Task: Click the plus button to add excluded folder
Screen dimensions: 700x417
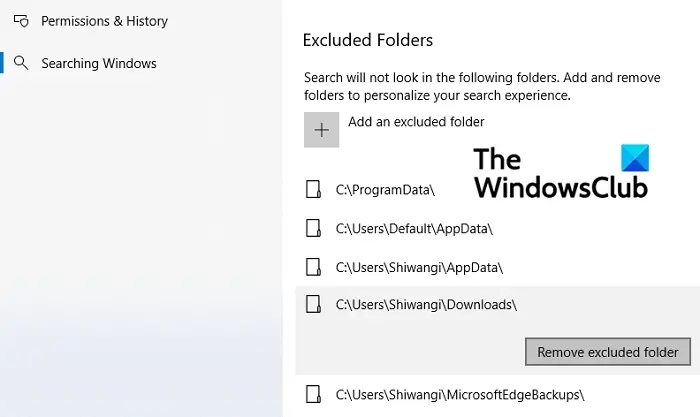Action: [x=321, y=130]
